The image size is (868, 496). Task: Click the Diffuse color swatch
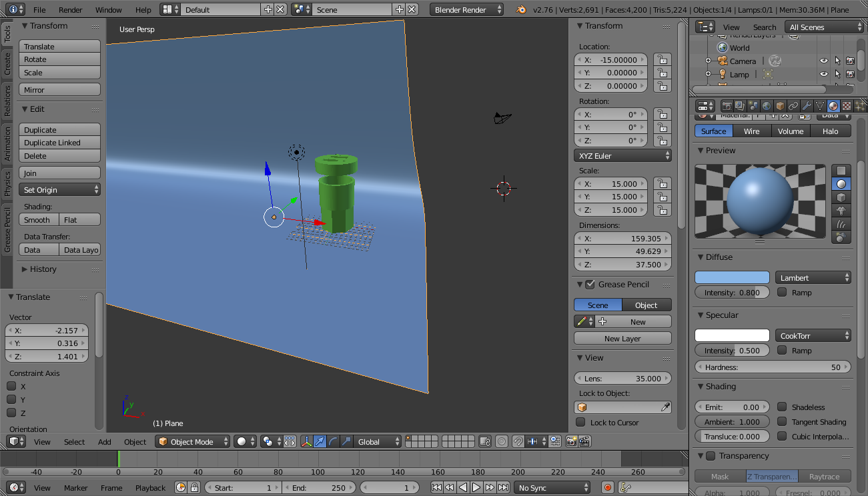731,277
